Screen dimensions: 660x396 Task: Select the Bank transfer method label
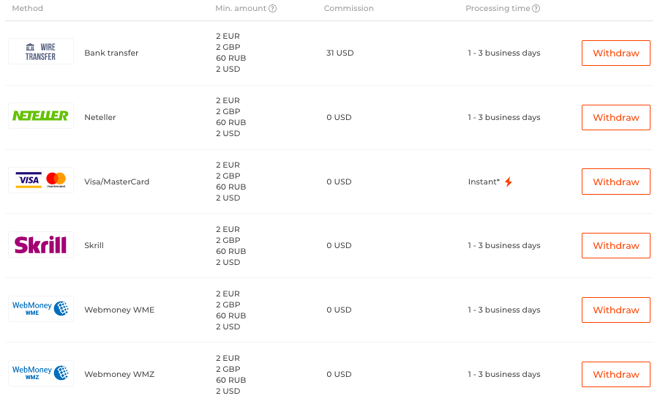tap(111, 53)
